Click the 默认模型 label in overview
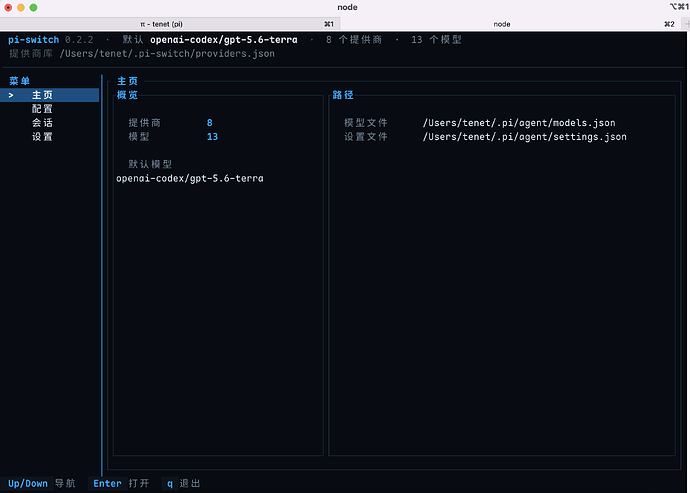 pyautogui.click(x=150, y=164)
